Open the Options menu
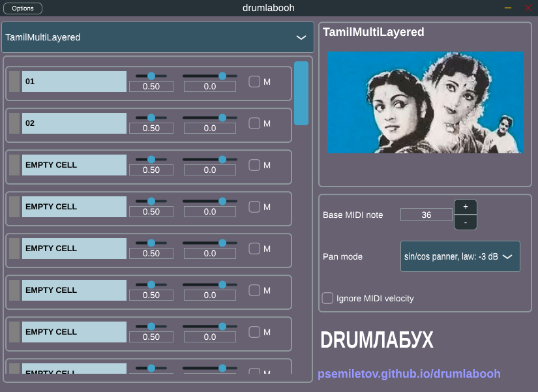 (x=23, y=8)
